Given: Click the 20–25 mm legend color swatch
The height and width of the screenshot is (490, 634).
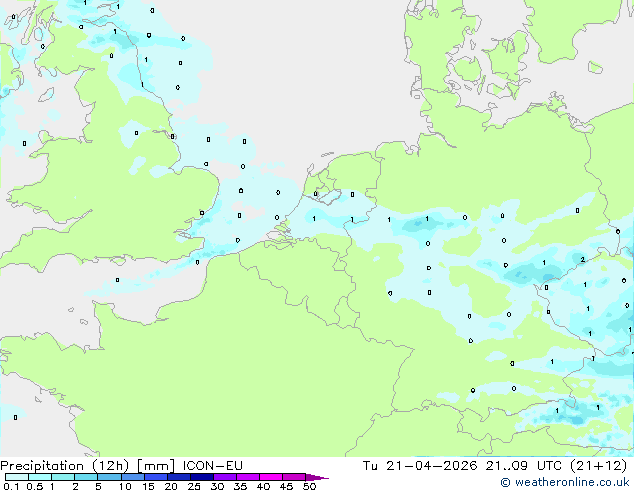Looking at the screenshot, I should [x=178, y=477].
